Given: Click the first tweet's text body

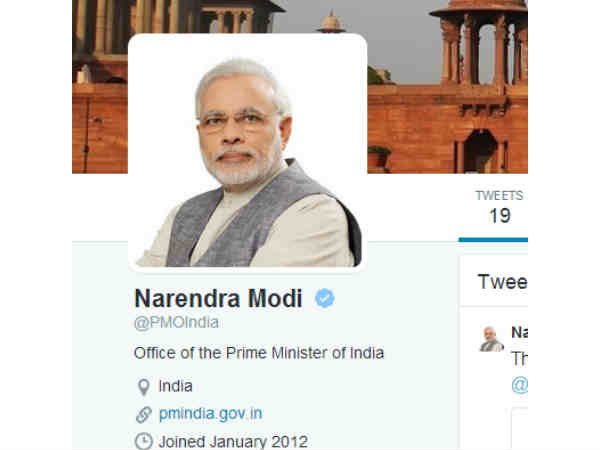Looking at the screenshot, I should (520, 359).
